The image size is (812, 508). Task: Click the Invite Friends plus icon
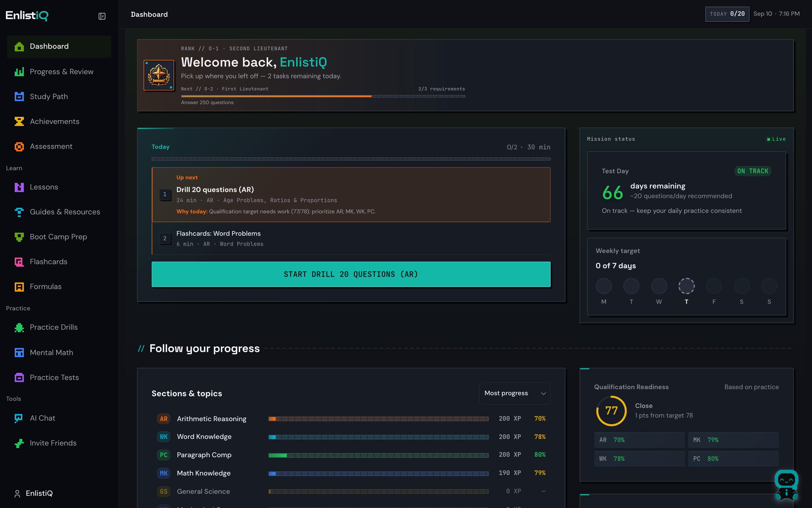pos(19,443)
